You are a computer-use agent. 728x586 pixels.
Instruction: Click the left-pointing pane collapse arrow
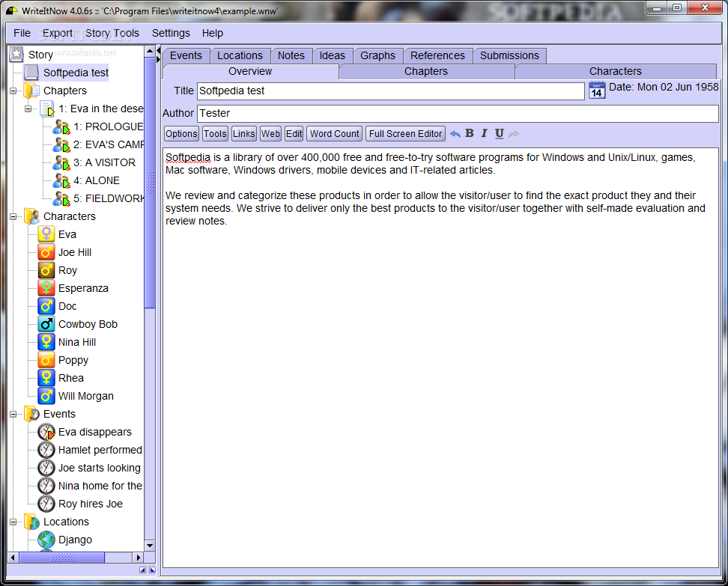pyautogui.click(x=158, y=50)
